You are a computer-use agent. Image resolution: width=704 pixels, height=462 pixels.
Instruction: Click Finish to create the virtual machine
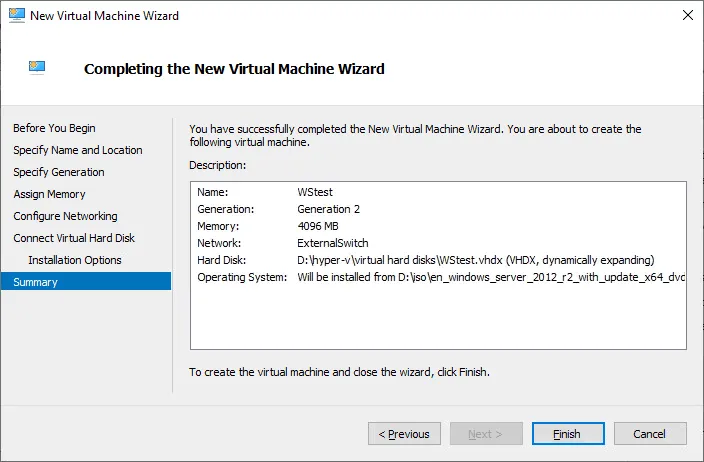point(569,434)
